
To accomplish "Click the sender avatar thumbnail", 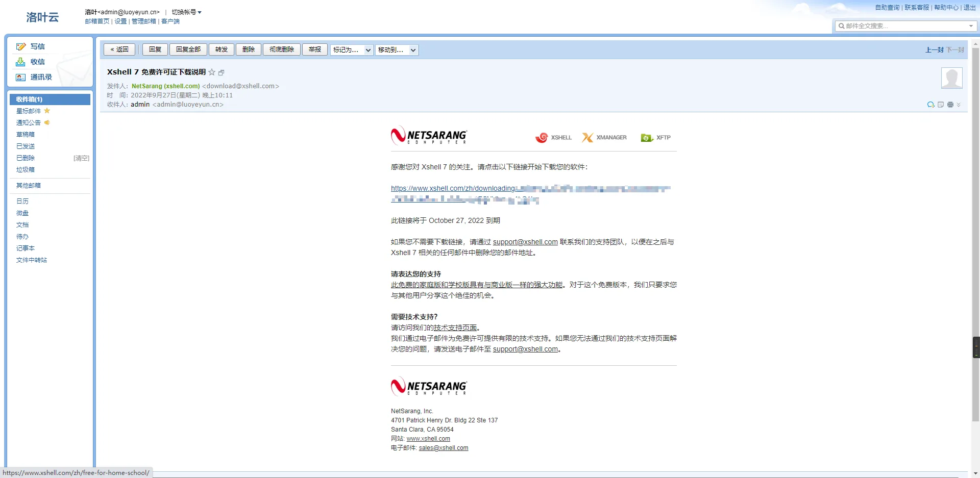I will [x=952, y=78].
